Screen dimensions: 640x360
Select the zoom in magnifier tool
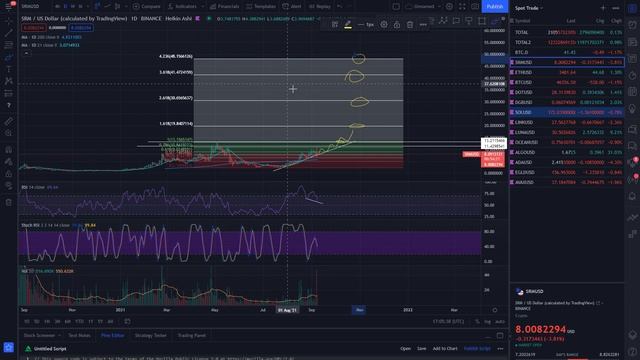pos(9,133)
